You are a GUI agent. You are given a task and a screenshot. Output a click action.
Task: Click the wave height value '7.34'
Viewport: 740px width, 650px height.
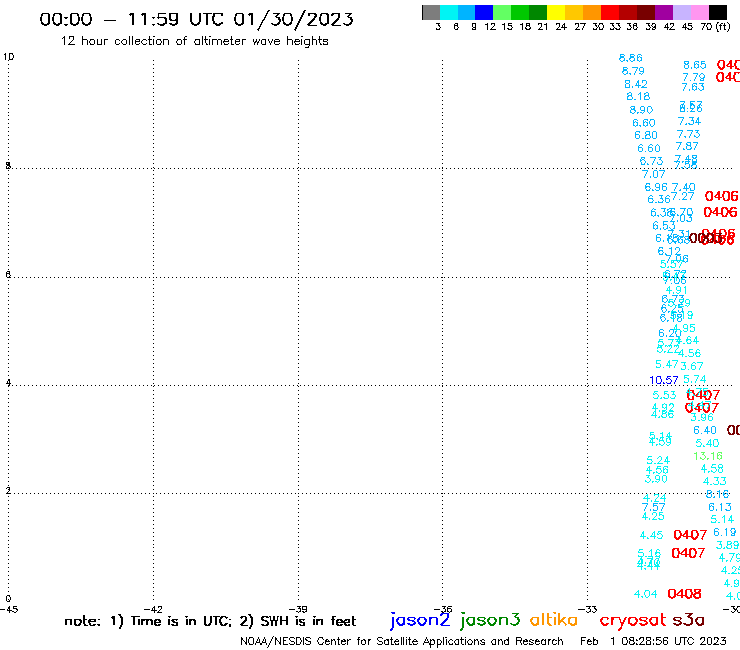coord(689,121)
